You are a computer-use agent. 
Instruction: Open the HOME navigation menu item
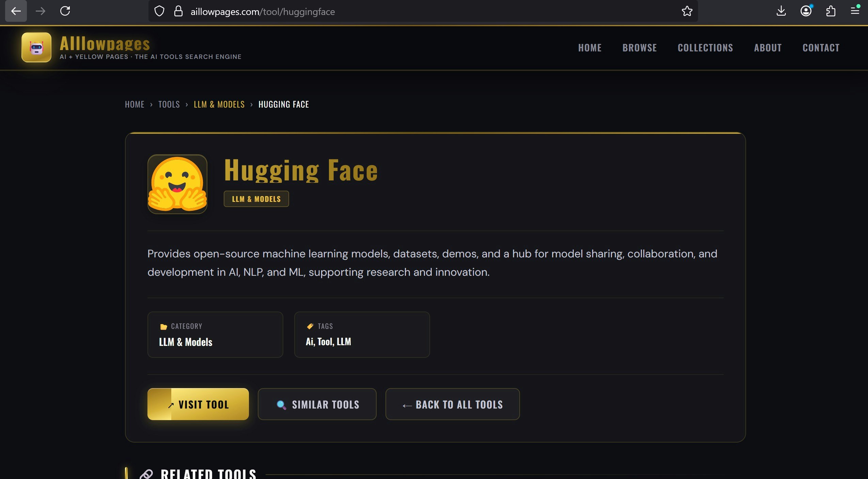[x=590, y=48]
